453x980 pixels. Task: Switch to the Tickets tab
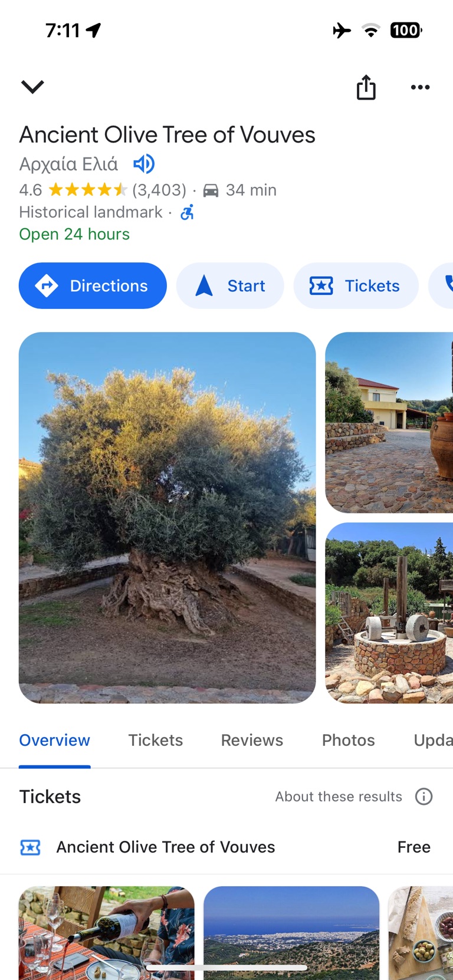156,740
